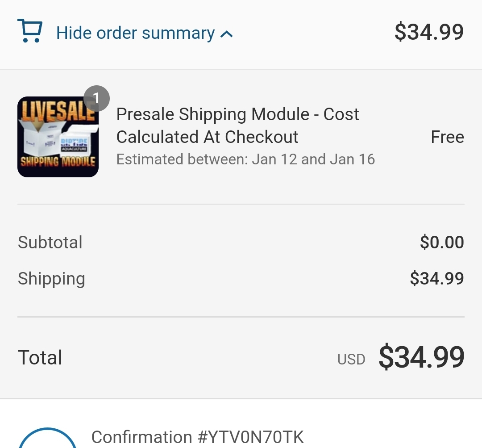Viewport: 482px width, 448px height.
Task: Click the blue circle confirmation icon
Action: [x=47, y=440]
